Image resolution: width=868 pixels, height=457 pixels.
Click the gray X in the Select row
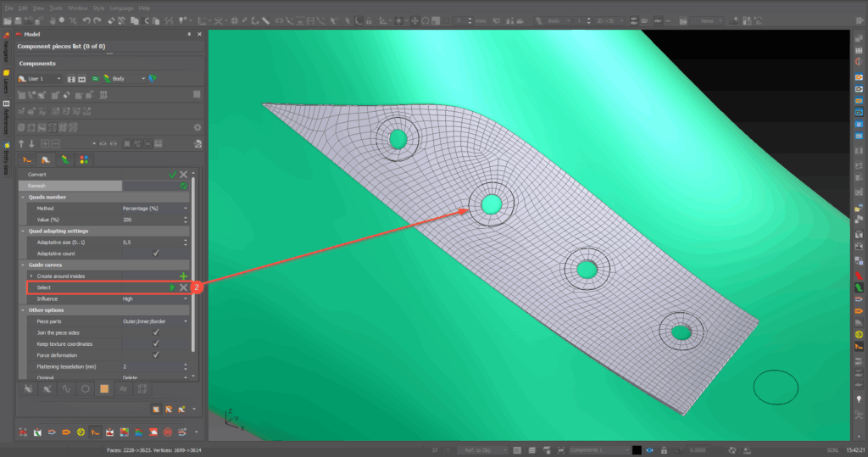[183, 287]
